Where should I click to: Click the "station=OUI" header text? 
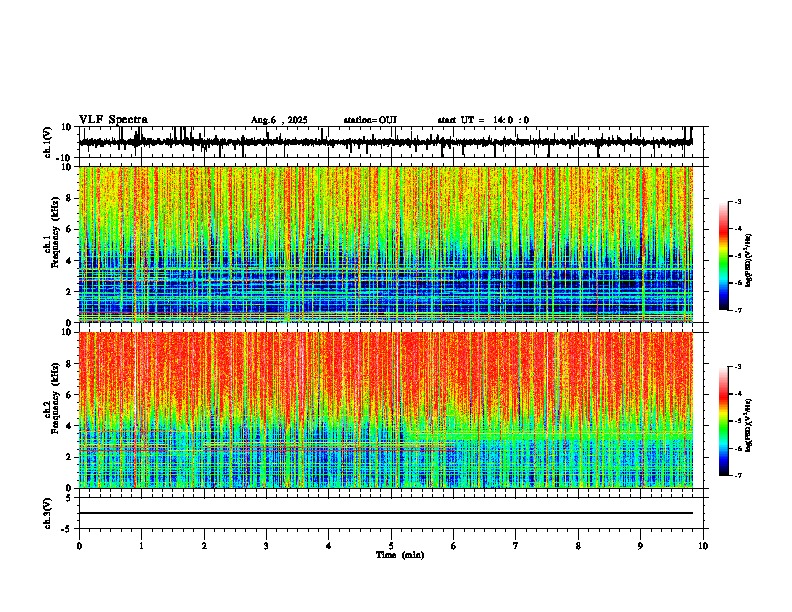coord(370,120)
